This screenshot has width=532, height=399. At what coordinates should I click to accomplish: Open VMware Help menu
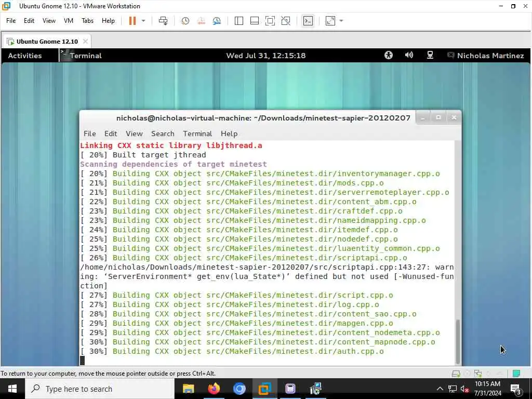pyautogui.click(x=108, y=21)
